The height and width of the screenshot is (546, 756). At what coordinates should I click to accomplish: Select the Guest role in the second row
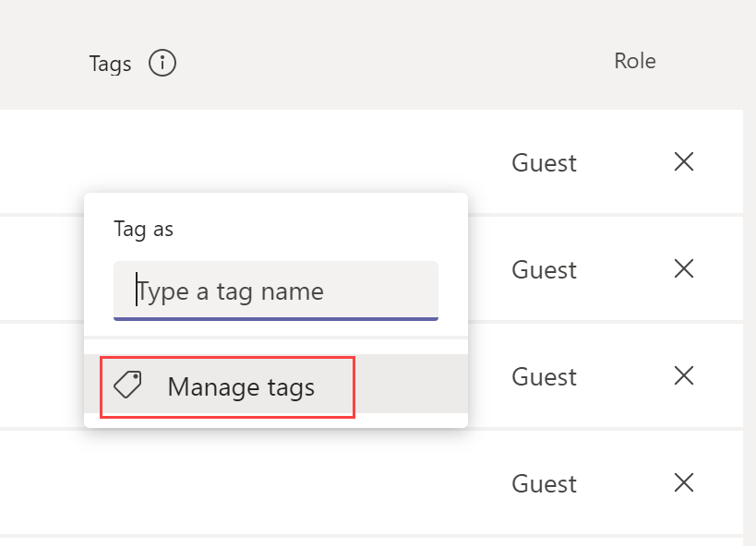click(544, 270)
